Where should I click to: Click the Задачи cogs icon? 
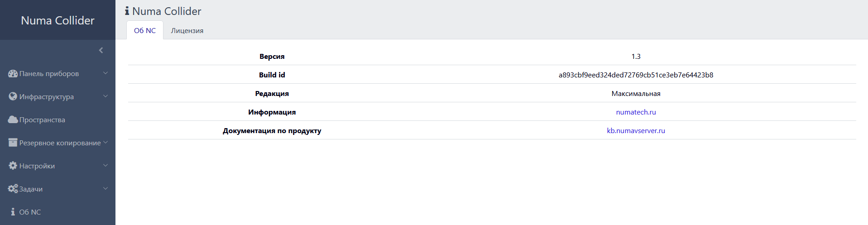13,189
